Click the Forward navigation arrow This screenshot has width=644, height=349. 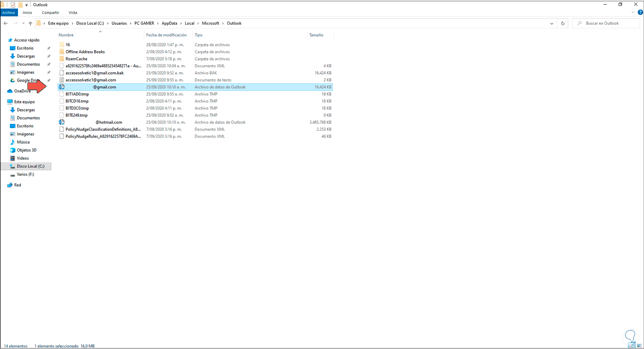click(15, 23)
